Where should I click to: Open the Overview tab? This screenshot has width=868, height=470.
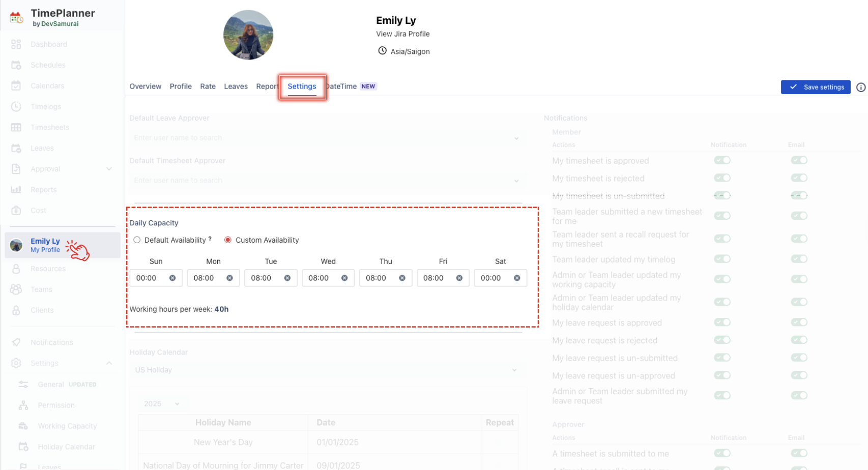[x=145, y=86]
